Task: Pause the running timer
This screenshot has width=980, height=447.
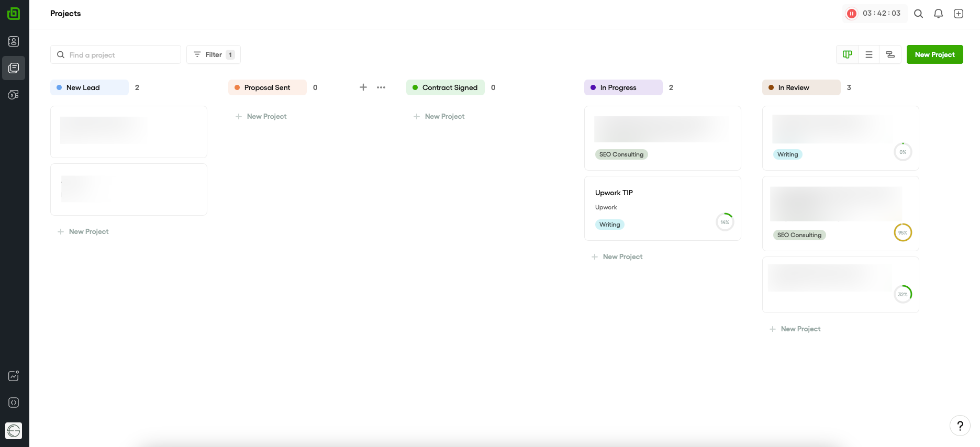Action: coord(852,14)
